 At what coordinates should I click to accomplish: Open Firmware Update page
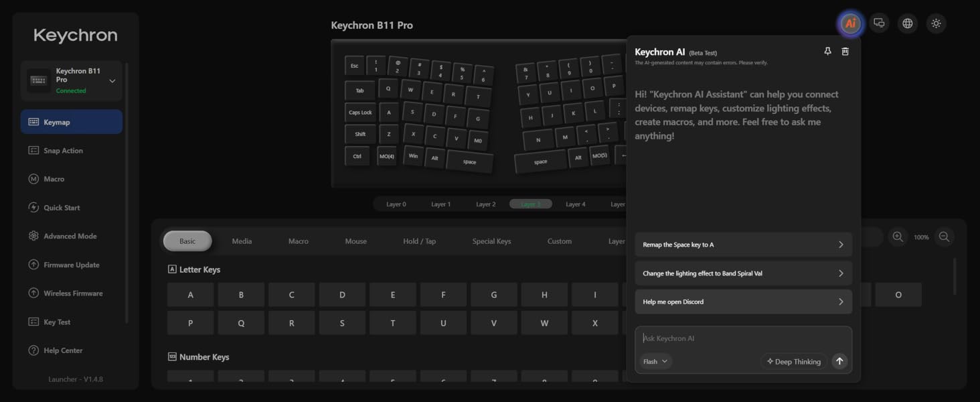tap(72, 265)
